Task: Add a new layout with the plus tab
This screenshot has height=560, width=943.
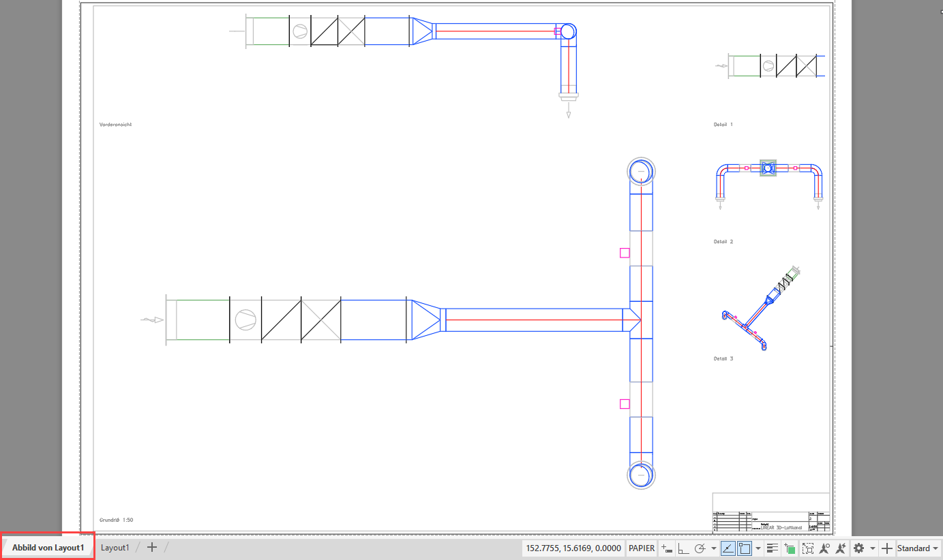Action: (x=152, y=548)
